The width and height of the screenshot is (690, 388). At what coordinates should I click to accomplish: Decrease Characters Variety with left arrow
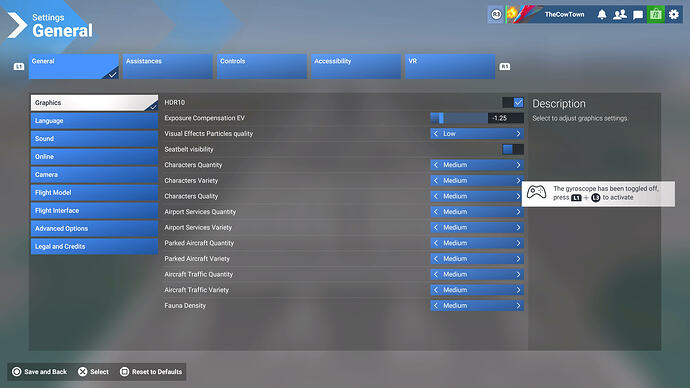436,180
